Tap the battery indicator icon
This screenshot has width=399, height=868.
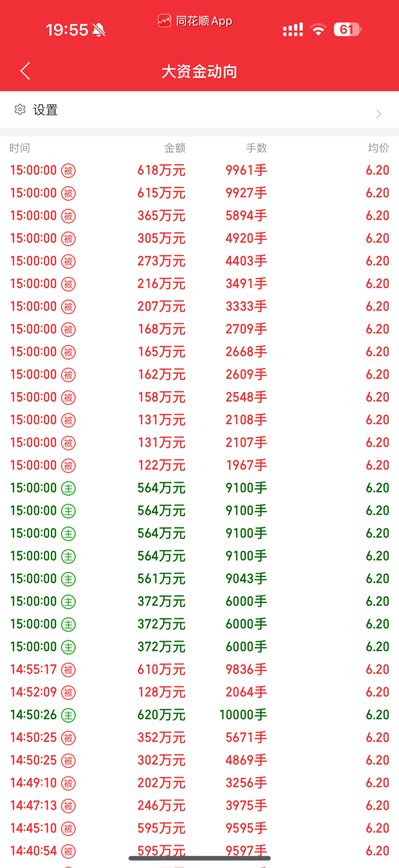point(348,30)
